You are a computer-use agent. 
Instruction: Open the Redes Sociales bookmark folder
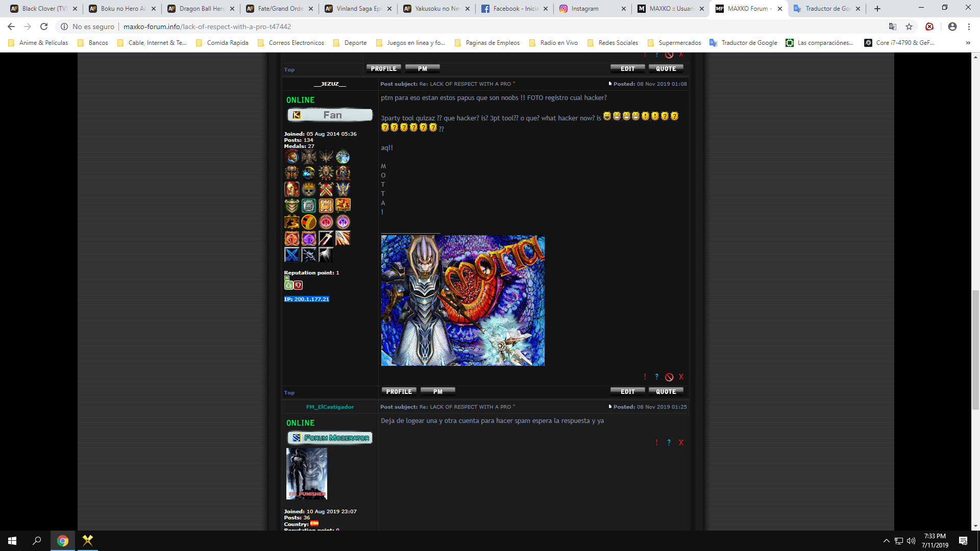pyautogui.click(x=612, y=43)
